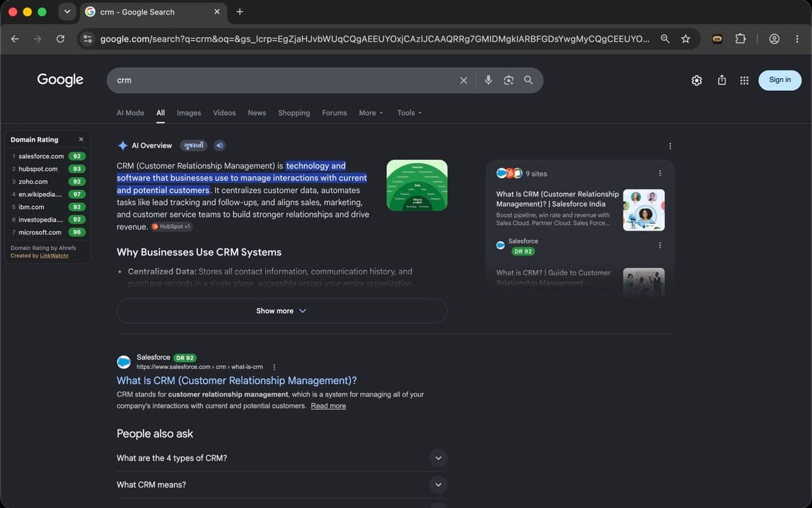Open 'What Is CRM (Customer Relationship Management)?' result link
This screenshot has width=812, height=508.
tap(237, 381)
